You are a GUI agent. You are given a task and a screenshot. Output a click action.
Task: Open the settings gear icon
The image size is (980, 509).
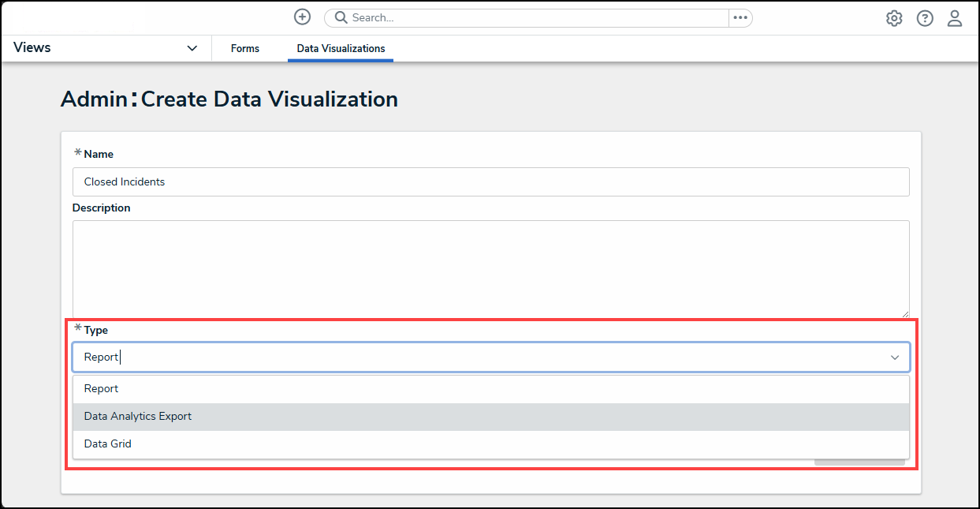click(x=894, y=18)
